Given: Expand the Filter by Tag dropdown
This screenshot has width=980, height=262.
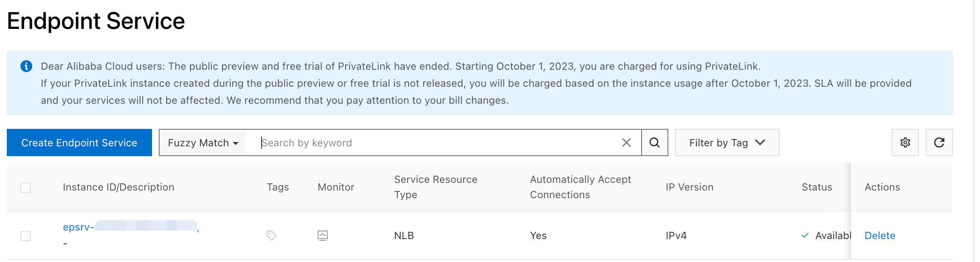Looking at the screenshot, I should click(727, 143).
